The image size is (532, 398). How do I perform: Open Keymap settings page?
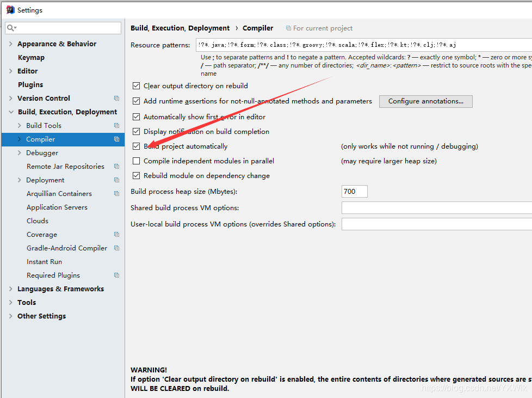[x=31, y=57]
